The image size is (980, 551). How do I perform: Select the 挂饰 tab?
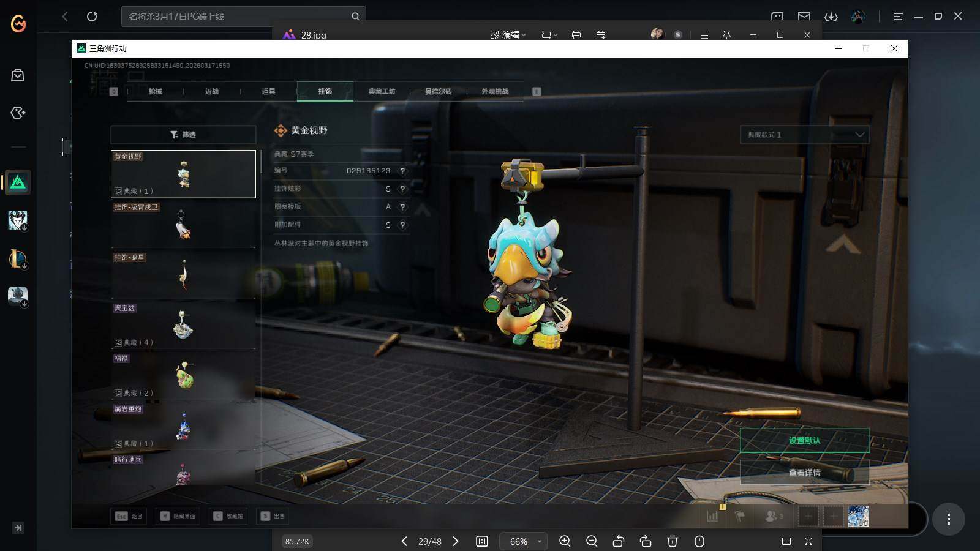325,91
